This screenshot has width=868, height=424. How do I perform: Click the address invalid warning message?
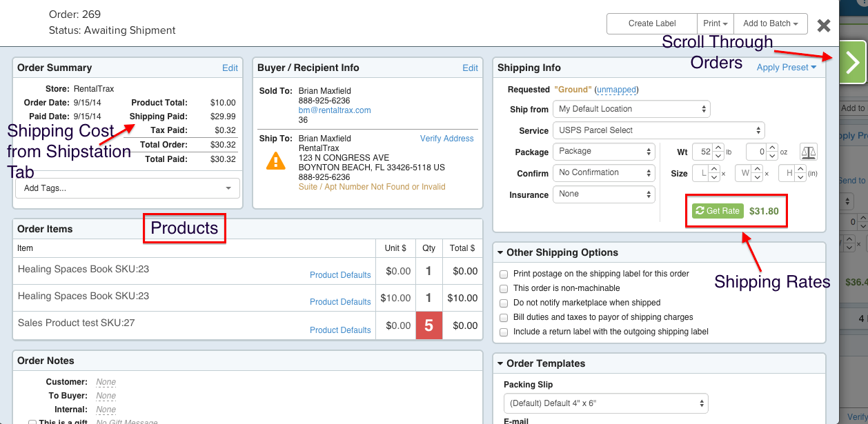click(372, 187)
